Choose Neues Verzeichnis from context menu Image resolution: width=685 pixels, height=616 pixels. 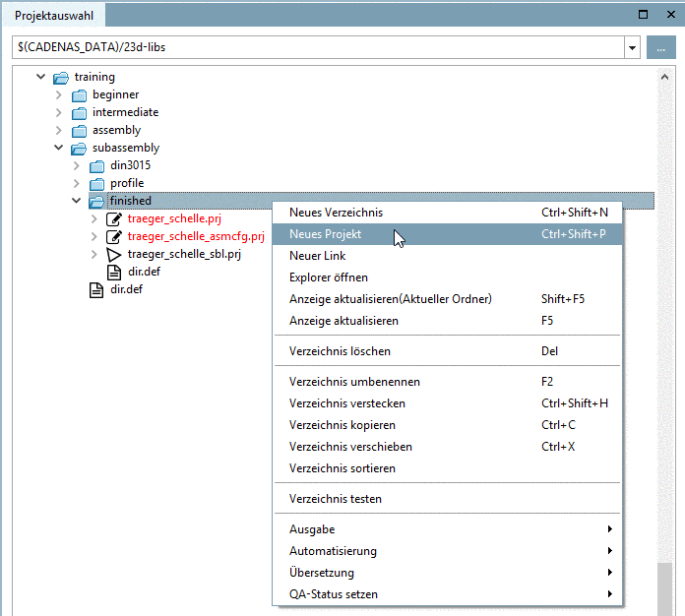[x=447, y=213]
